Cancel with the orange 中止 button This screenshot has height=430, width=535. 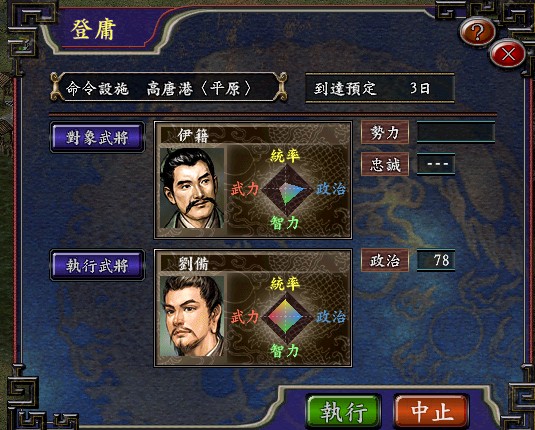[432, 412]
